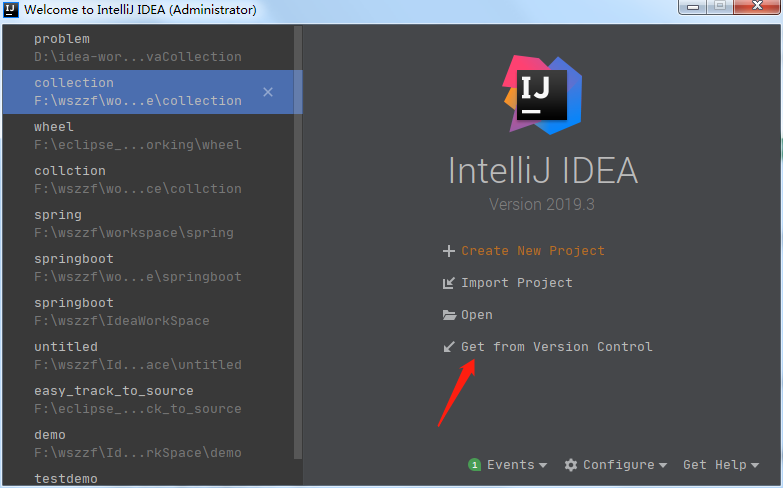The width and height of the screenshot is (783, 488).
Task: Open the untitled recent project
Action: (x=138, y=356)
